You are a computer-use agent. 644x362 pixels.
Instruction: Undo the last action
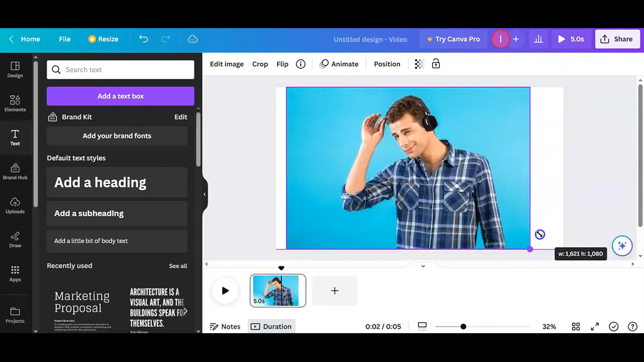144,39
